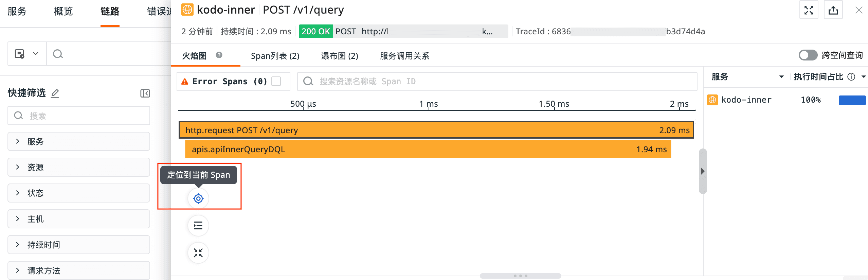Select the apis.apiInnerQueryDQL span bar

click(428, 150)
